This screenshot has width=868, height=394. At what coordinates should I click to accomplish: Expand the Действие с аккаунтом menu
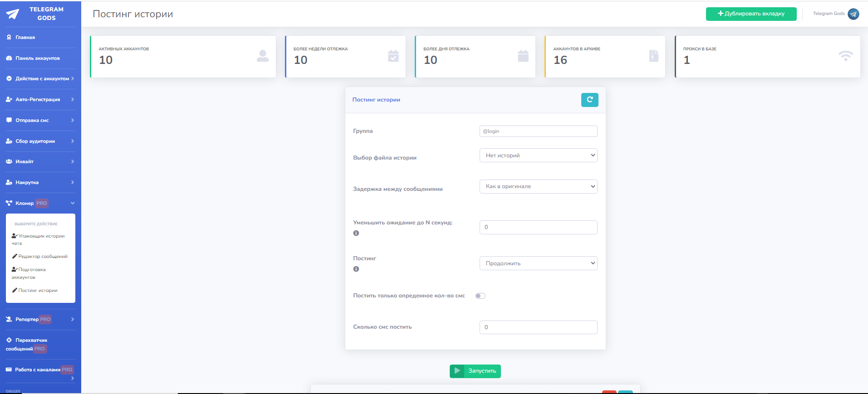click(x=40, y=78)
